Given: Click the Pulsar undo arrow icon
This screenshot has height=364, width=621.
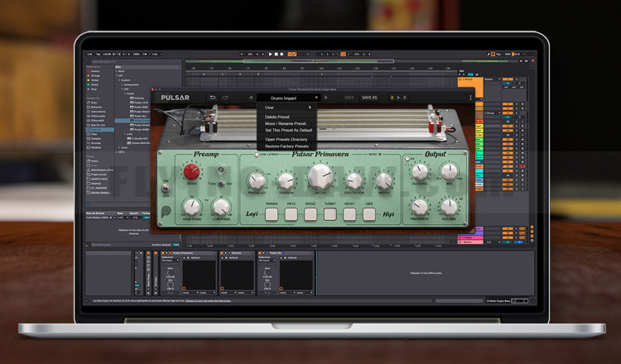Looking at the screenshot, I should (x=212, y=98).
